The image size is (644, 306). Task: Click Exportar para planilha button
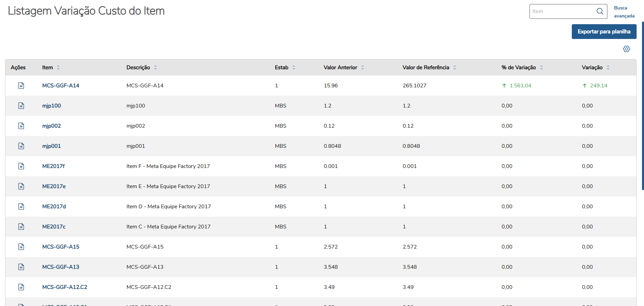click(604, 32)
